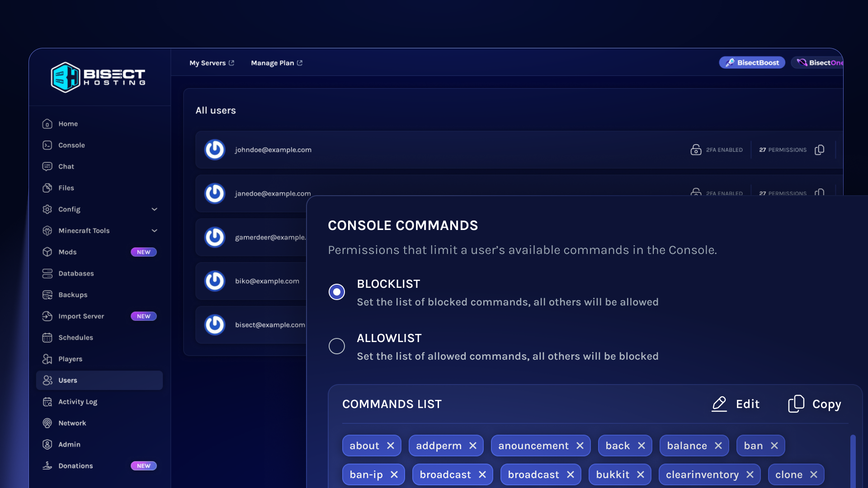Viewport: 868px width, 488px height.
Task: Open the Console sidebar icon
Action: (x=47, y=145)
